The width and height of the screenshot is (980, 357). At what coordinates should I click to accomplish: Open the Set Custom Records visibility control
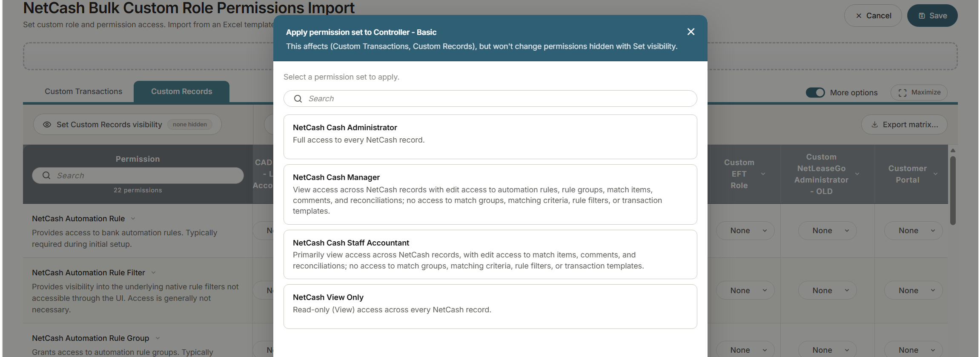click(x=127, y=125)
